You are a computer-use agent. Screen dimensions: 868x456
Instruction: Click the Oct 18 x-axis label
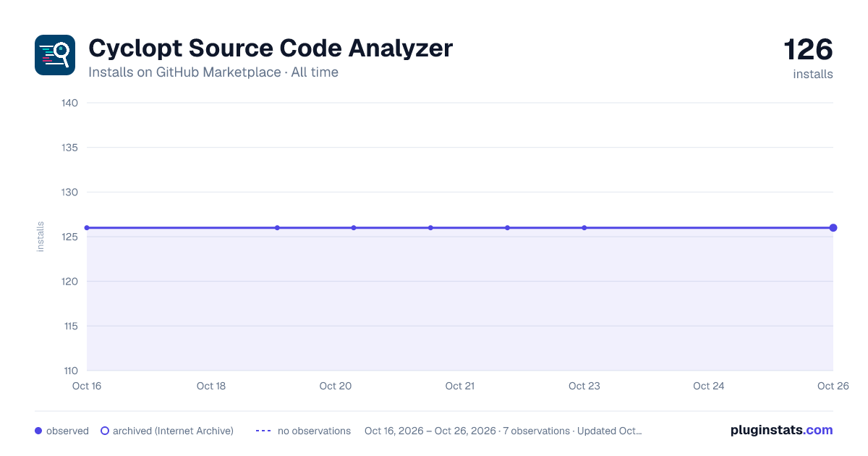[211, 386]
